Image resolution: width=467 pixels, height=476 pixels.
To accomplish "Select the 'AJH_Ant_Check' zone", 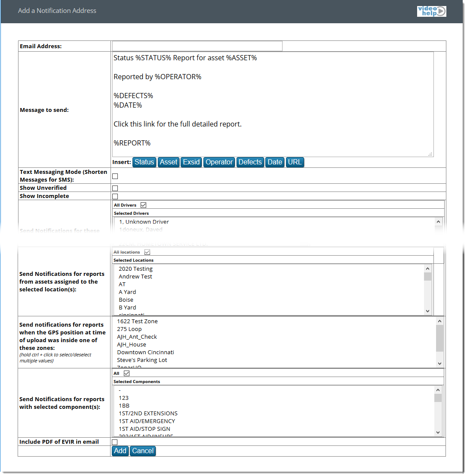I will 137,337.
